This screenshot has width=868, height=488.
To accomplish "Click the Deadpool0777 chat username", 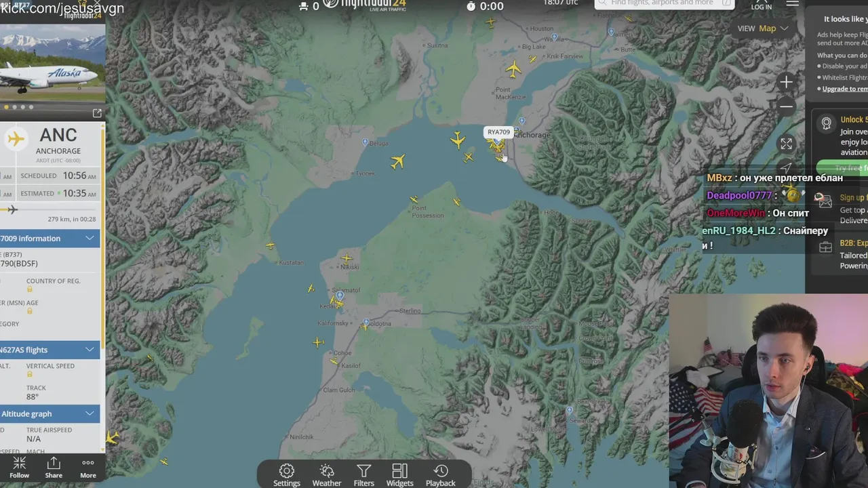I will [739, 195].
